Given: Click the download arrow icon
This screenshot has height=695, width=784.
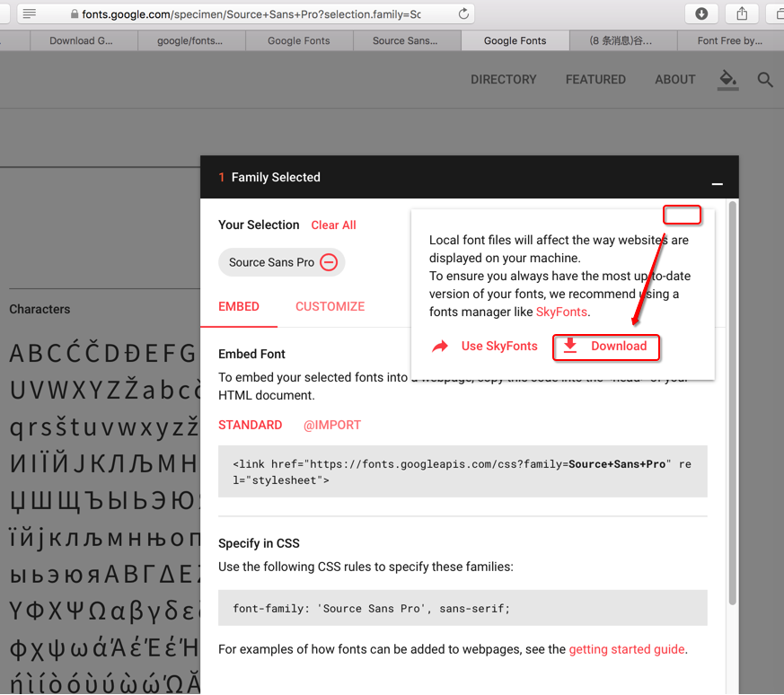Looking at the screenshot, I should click(570, 346).
